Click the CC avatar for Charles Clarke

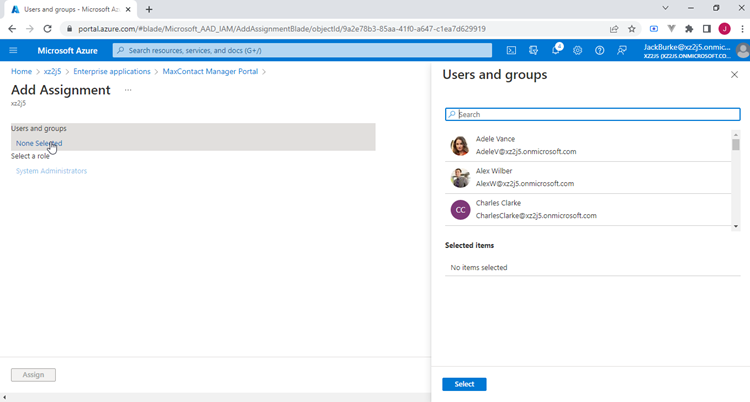(460, 210)
